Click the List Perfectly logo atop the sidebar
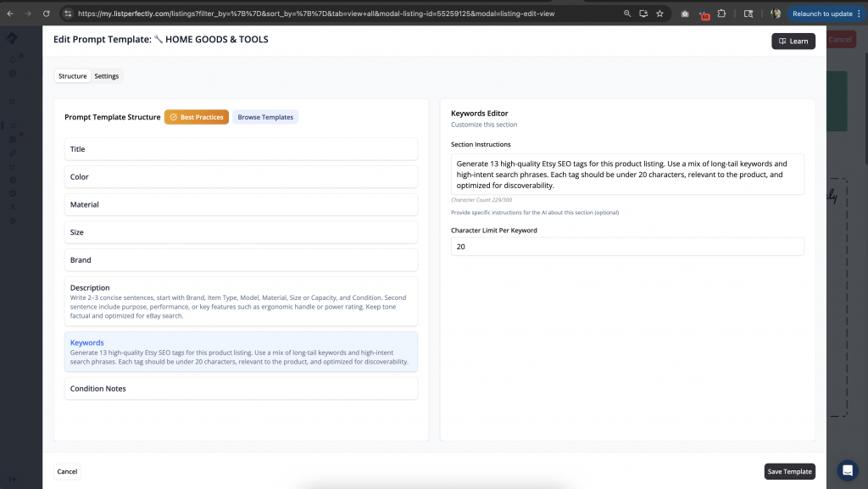This screenshot has width=868, height=489. [x=12, y=37]
